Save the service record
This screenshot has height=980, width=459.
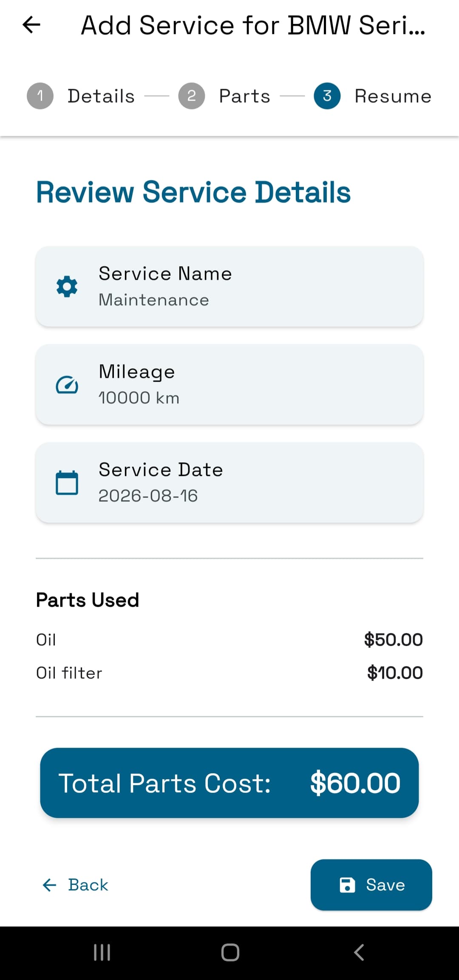tap(371, 884)
